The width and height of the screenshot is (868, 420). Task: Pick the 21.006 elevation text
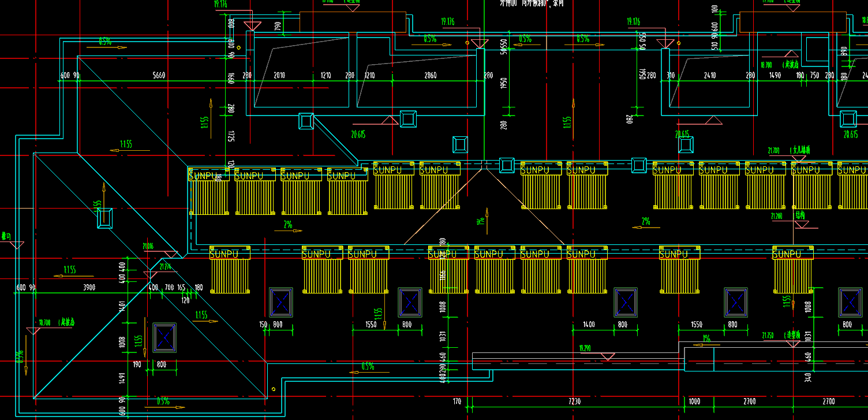[x=148, y=246]
